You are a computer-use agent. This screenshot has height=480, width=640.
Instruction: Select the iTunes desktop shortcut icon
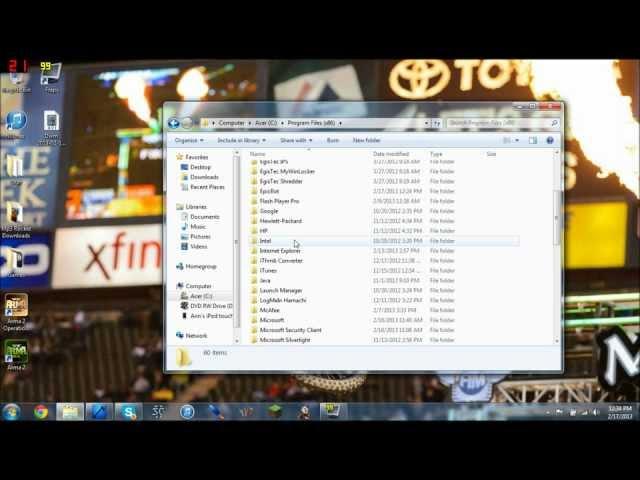[x=16, y=122]
